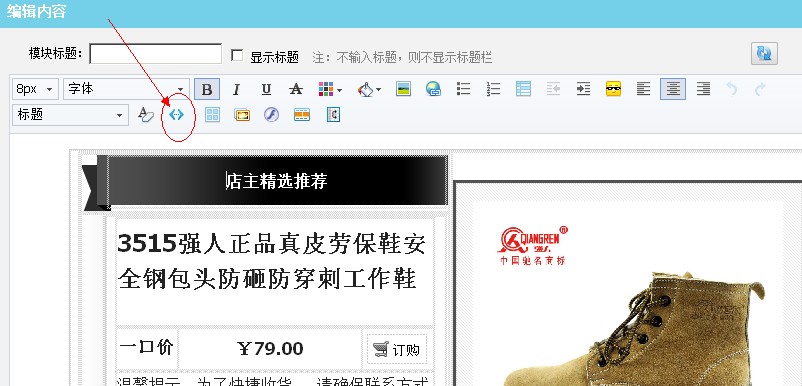
Task: Apply strikethrough formatting
Action: 296,89
